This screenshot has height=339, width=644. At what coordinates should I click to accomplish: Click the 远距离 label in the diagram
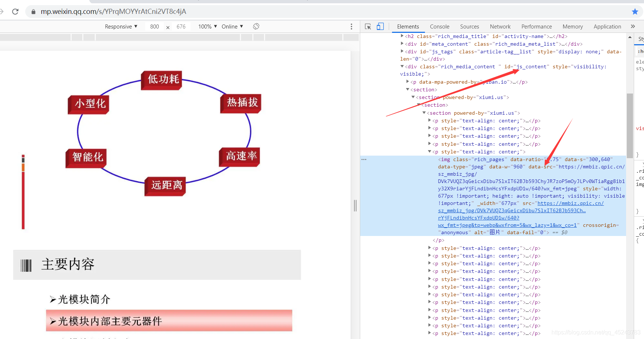coord(166,186)
